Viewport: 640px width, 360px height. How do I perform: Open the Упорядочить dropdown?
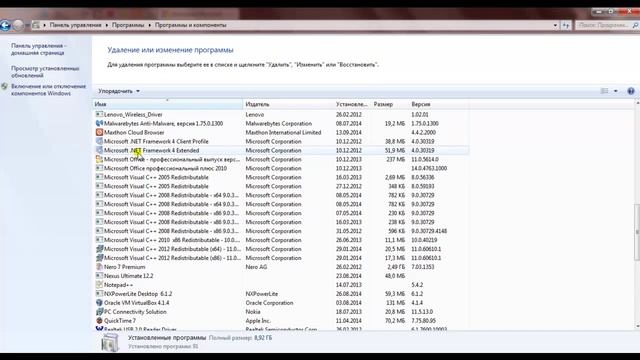[x=119, y=91]
